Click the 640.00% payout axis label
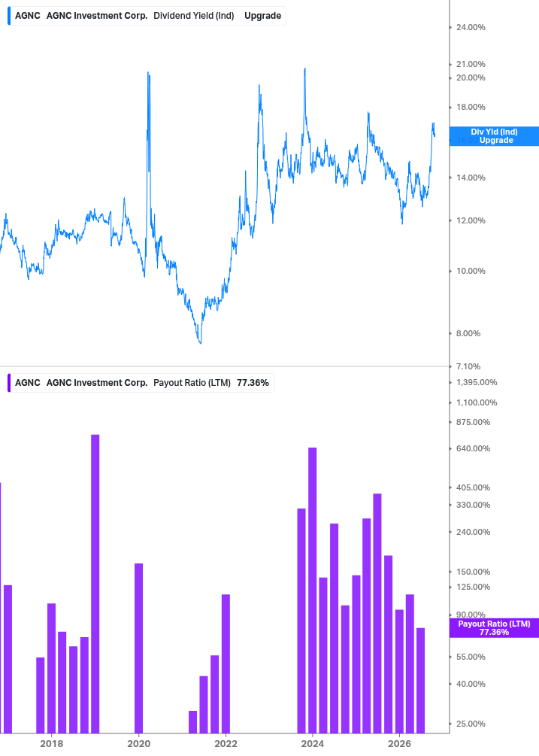Screen dimensions: 539x756 (x=473, y=448)
